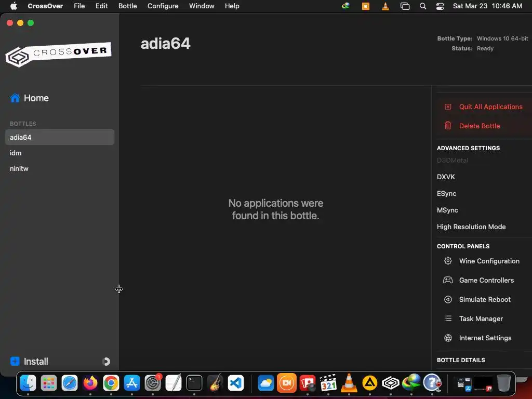532x399 pixels.
Task: Open the orange screen recorder Dock icon
Action: point(287,383)
